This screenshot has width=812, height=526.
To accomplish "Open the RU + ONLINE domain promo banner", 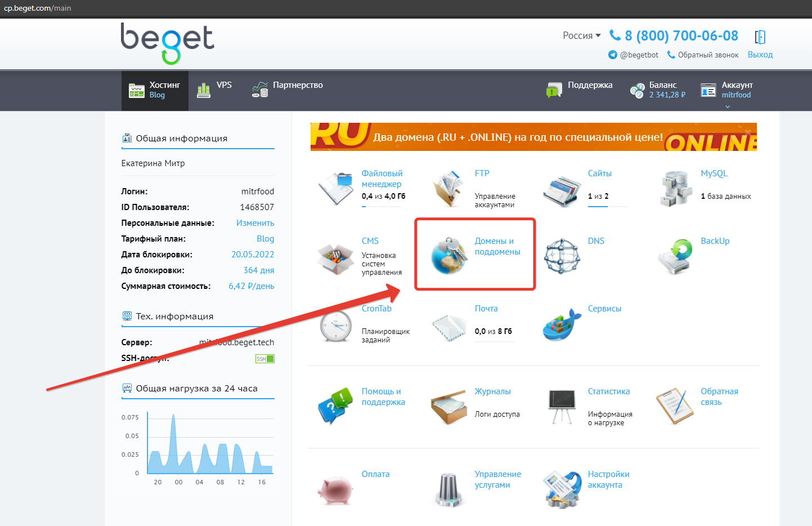I will coord(533,137).
